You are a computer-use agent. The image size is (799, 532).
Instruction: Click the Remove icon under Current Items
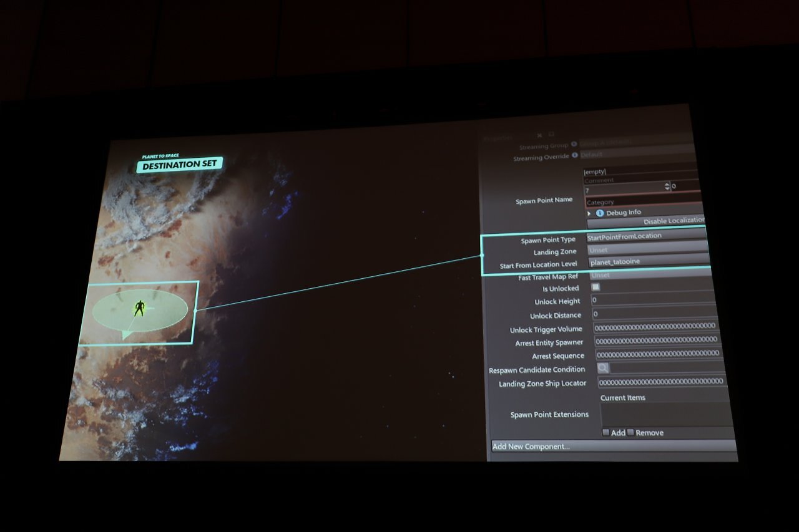point(630,432)
